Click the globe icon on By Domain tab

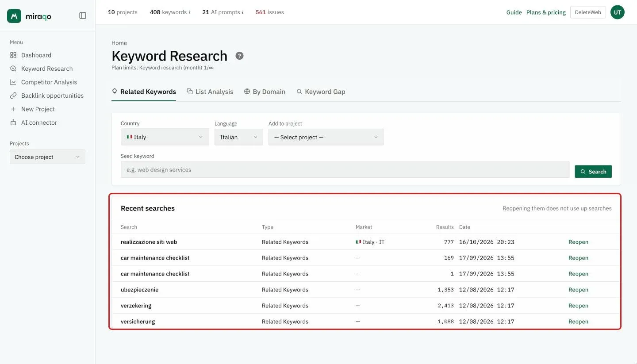pos(247,92)
